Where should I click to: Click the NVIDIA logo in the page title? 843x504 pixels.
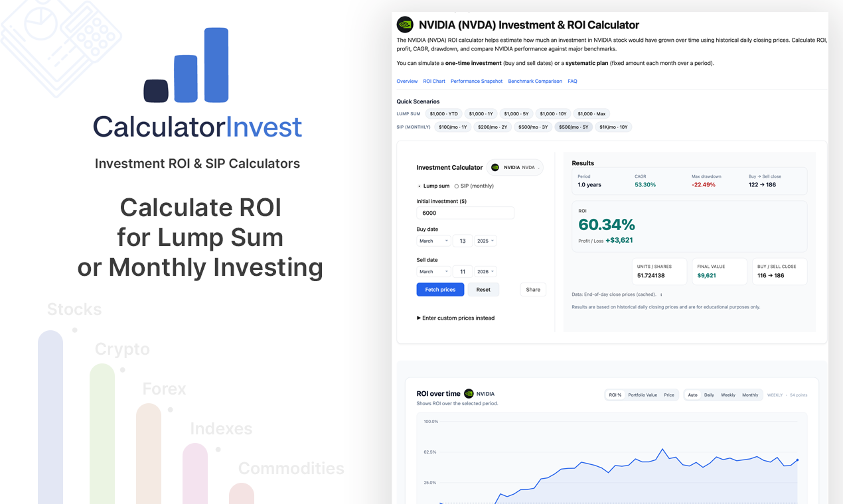pyautogui.click(x=404, y=25)
